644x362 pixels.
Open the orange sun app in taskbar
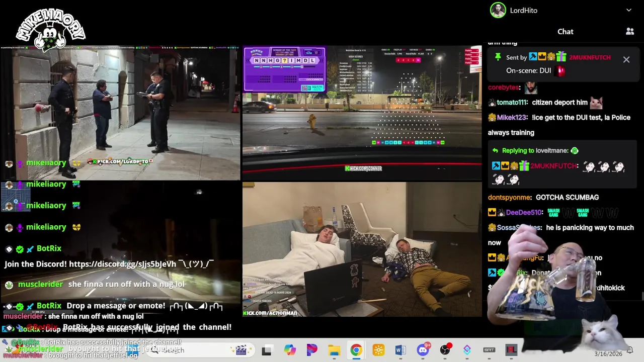(378, 350)
